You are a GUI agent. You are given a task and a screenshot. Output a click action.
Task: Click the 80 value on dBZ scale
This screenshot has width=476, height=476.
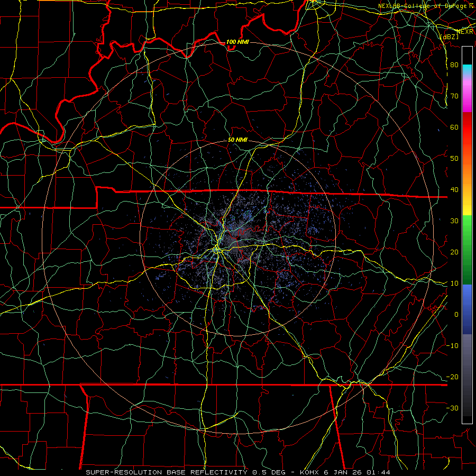pyautogui.click(x=454, y=65)
